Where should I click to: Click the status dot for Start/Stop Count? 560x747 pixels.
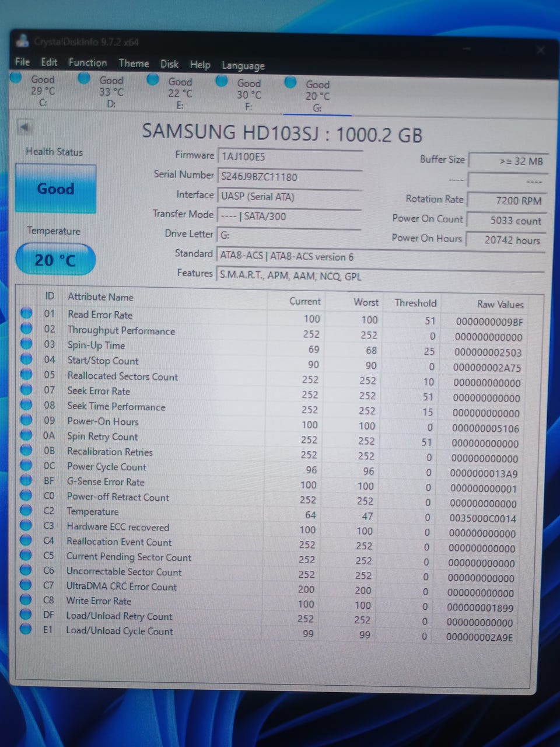[x=26, y=358]
